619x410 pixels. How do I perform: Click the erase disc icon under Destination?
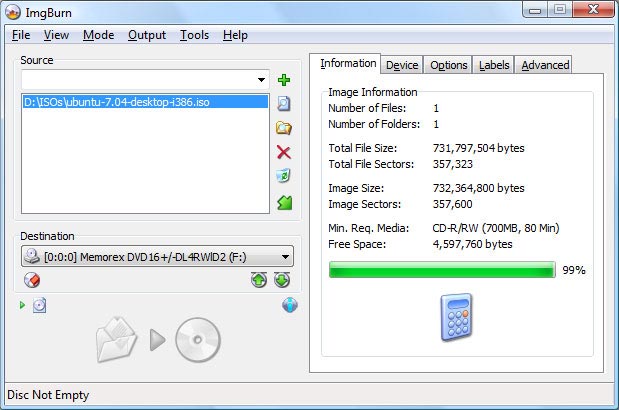click(32, 280)
